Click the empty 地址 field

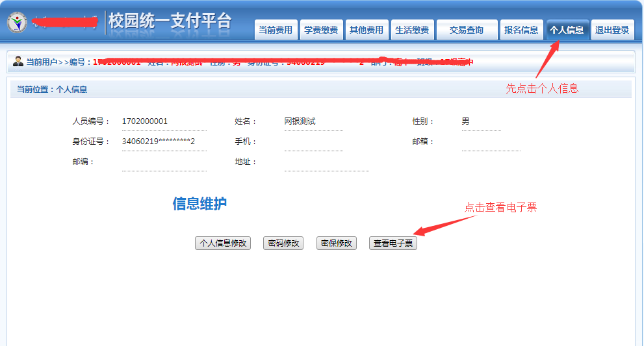[x=326, y=162]
